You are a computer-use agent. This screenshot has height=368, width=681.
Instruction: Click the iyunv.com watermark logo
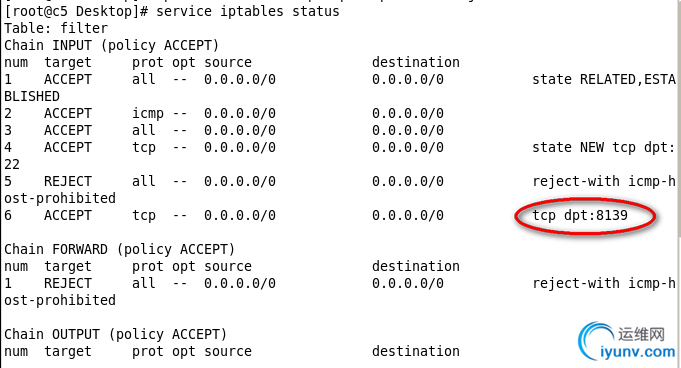tap(627, 341)
